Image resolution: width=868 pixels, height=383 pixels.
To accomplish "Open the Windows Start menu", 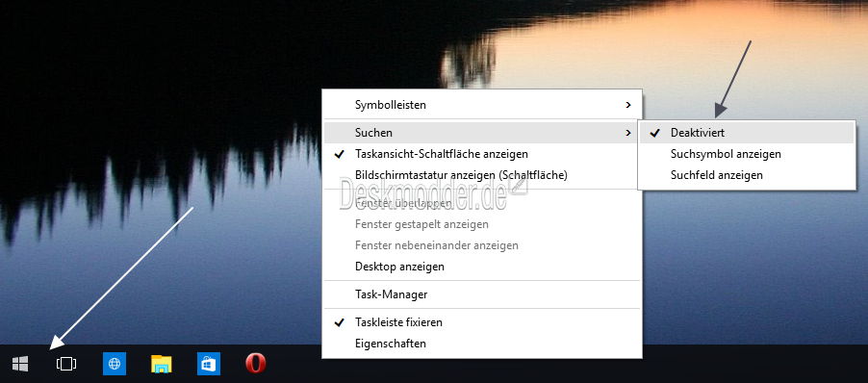I will tap(20, 364).
